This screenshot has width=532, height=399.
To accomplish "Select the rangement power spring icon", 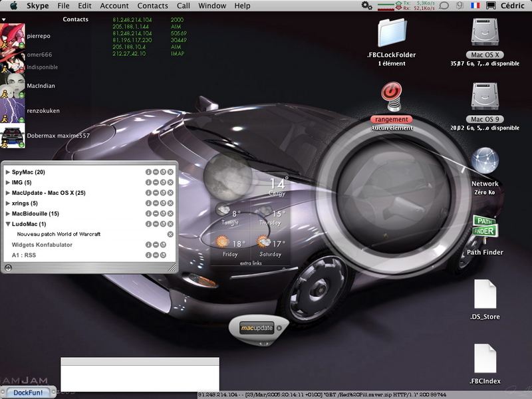I will click(x=392, y=96).
